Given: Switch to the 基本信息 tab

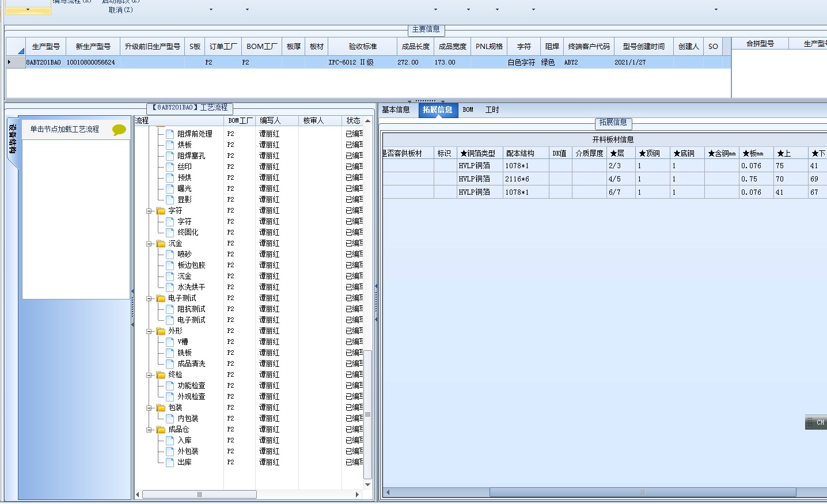Looking at the screenshot, I should pyautogui.click(x=396, y=110).
